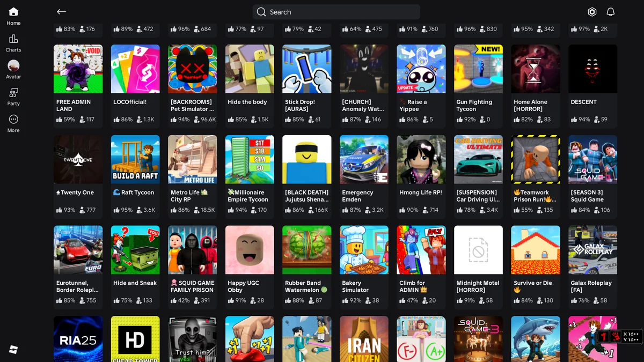Image resolution: width=644 pixels, height=362 pixels.
Task: Open the Teamwork Prison Run! thumbnail
Action: point(536,159)
